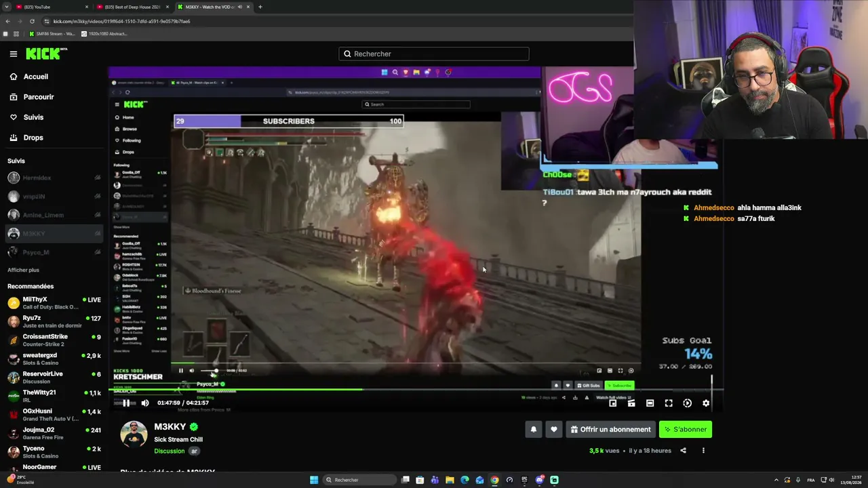Open File Explorer from the taskbar
Screen dimensions: 868x488
point(450,480)
